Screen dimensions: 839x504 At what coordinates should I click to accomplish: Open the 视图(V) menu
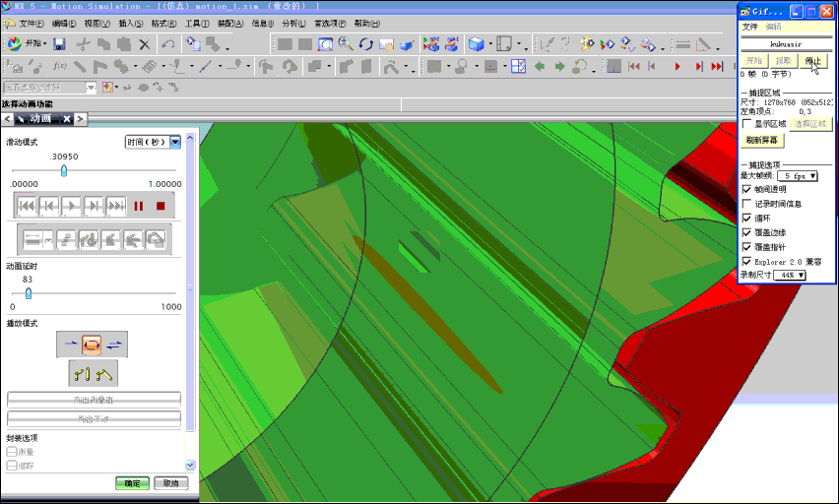(x=97, y=24)
